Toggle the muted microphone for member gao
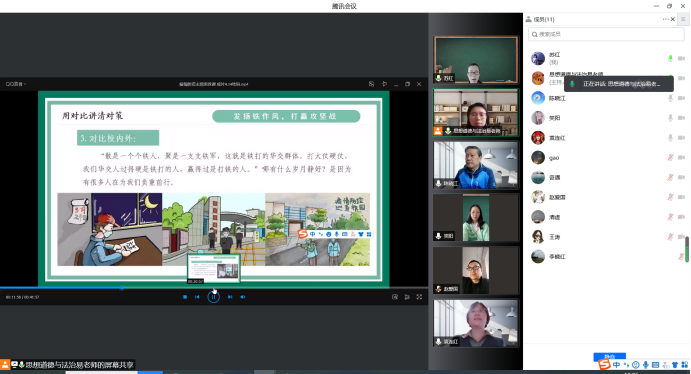The height and width of the screenshot is (374, 691). [670, 157]
